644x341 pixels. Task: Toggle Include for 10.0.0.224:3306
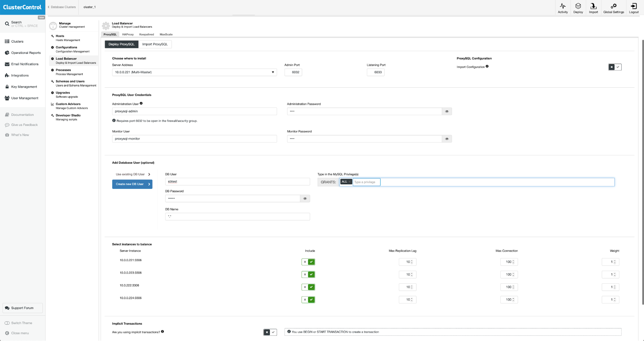(308, 300)
